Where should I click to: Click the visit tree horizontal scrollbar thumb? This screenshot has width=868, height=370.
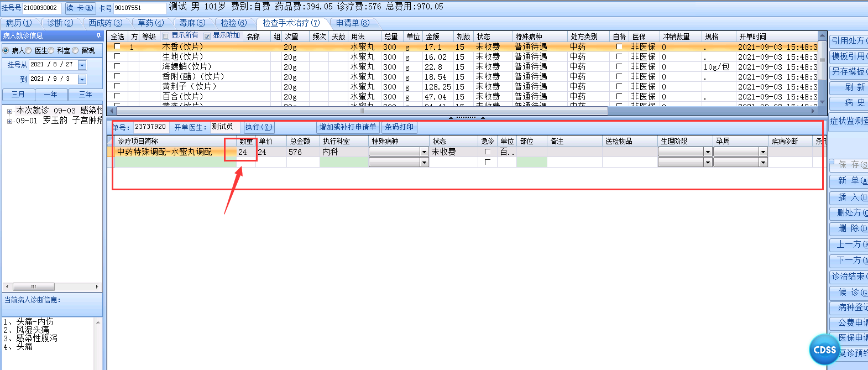pyautogui.click(x=33, y=286)
